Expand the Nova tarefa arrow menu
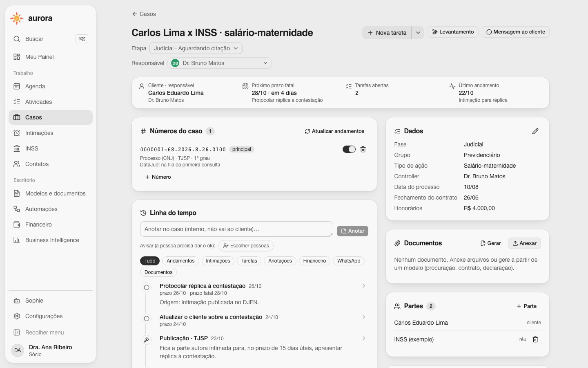Viewport: 588px width, 368px height. pyautogui.click(x=418, y=33)
